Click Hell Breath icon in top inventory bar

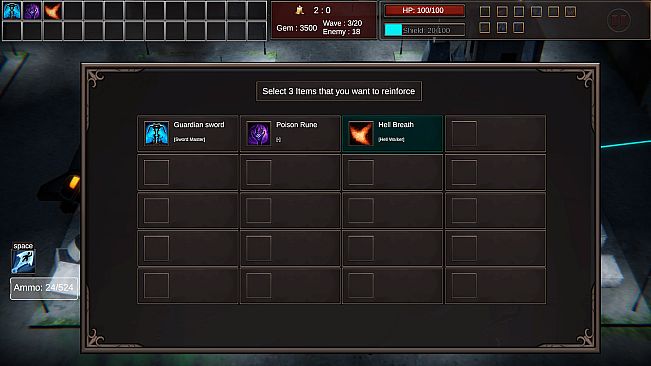click(x=53, y=10)
